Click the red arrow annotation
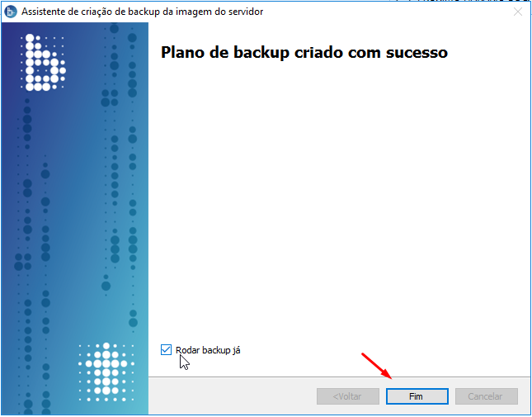The width and height of the screenshot is (532, 417). tap(377, 367)
